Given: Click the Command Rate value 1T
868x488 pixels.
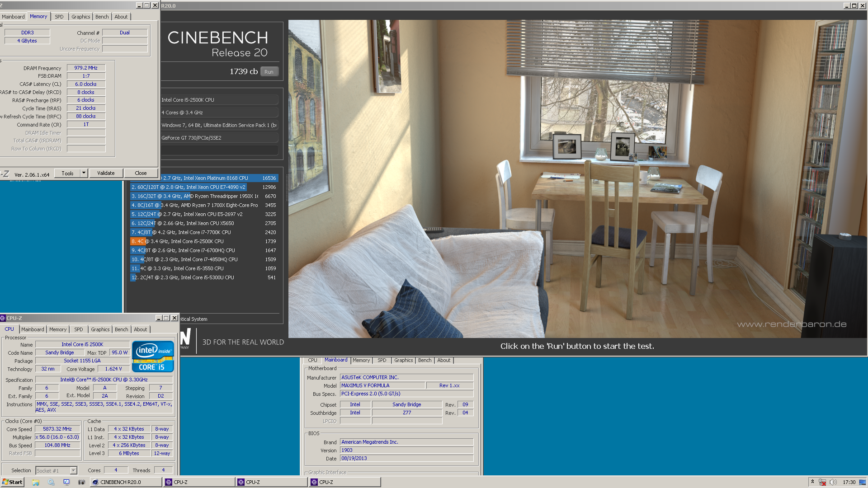Looking at the screenshot, I should (86, 124).
